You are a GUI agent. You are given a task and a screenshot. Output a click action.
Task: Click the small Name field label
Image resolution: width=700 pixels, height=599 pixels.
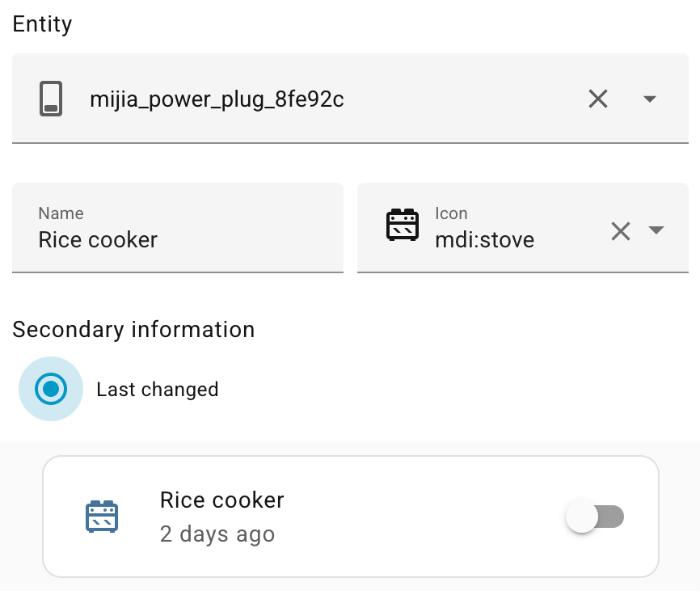click(x=61, y=213)
